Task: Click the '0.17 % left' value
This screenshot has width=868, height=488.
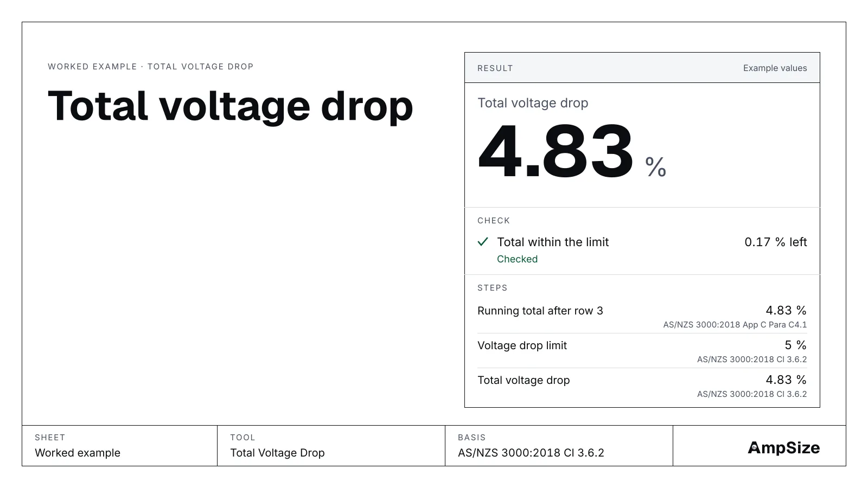Action: pyautogui.click(x=776, y=242)
